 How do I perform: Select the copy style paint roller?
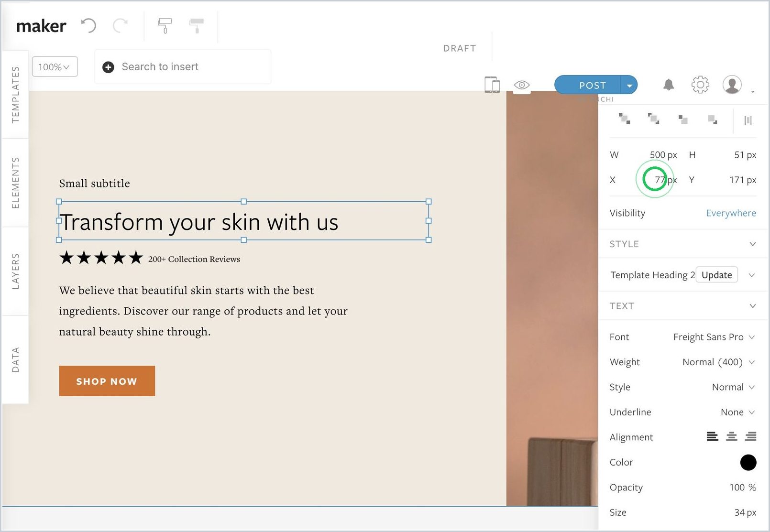[x=165, y=26]
